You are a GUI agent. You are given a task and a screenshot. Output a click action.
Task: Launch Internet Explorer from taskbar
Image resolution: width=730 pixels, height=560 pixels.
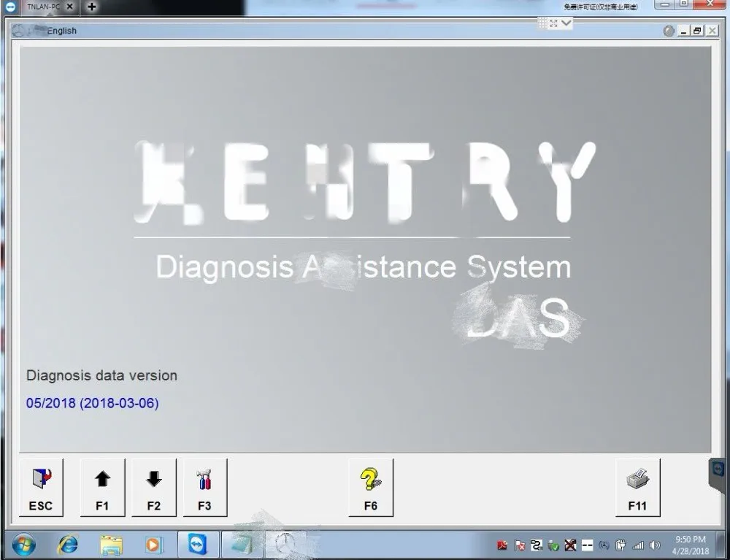coord(67,545)
